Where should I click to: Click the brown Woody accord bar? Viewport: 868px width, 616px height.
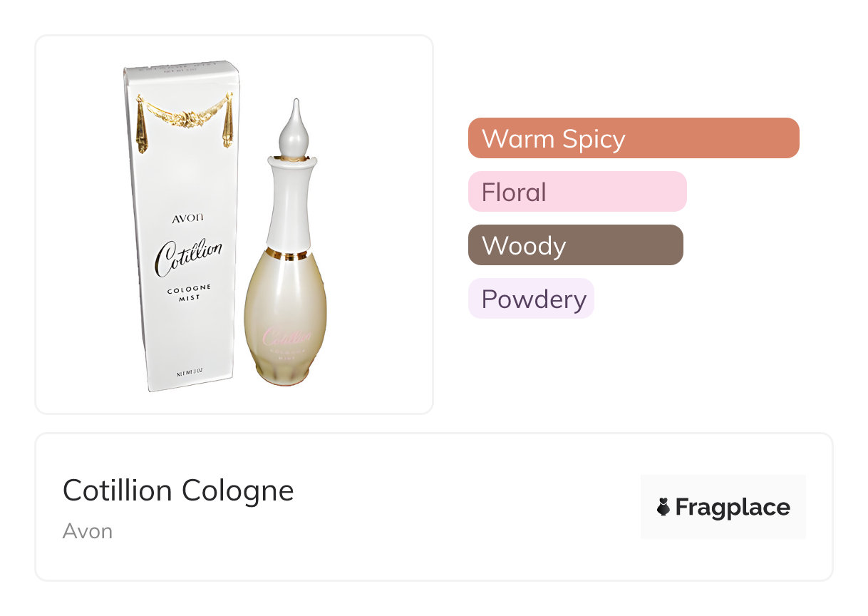[x=575, y=245]
